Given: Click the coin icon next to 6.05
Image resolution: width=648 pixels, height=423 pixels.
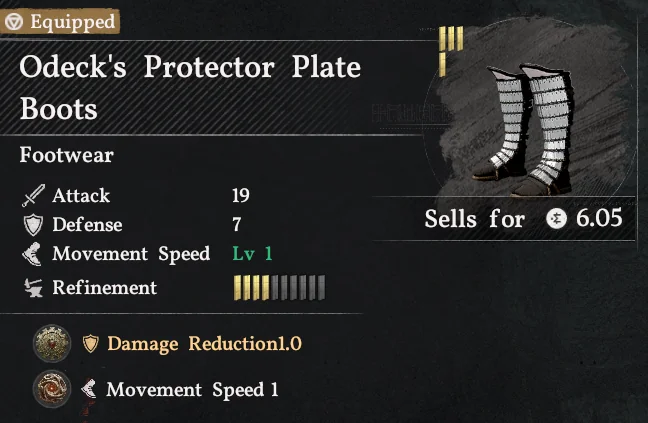Looking at the screenshot, I should coord(557,219).
